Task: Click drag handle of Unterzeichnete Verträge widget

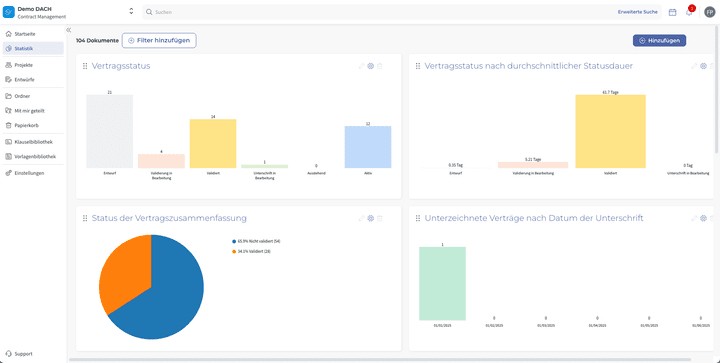Action: pos(418,218)
